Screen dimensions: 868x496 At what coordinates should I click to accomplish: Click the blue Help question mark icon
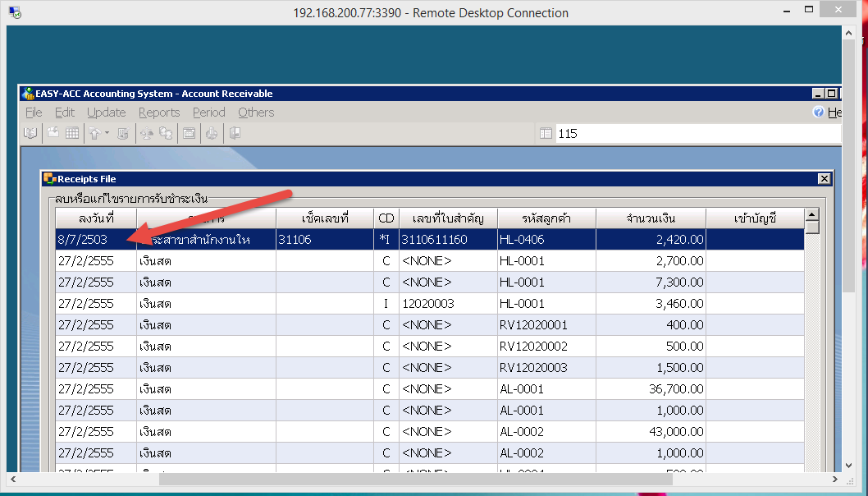point(818,113)
